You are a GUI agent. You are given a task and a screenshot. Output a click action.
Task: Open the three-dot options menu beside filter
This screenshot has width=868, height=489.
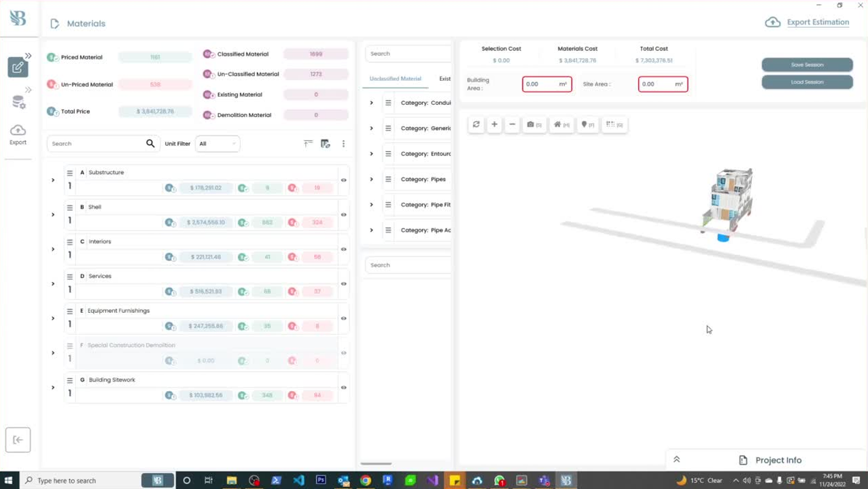(343, 144)
